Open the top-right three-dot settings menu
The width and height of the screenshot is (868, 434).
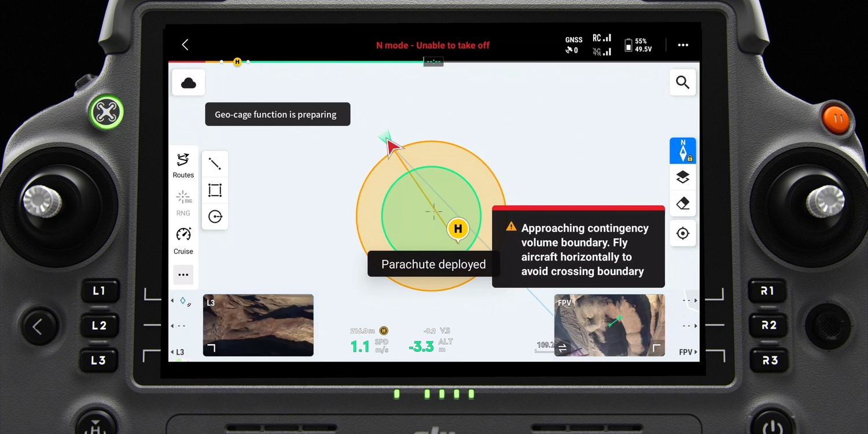point(683,45)
